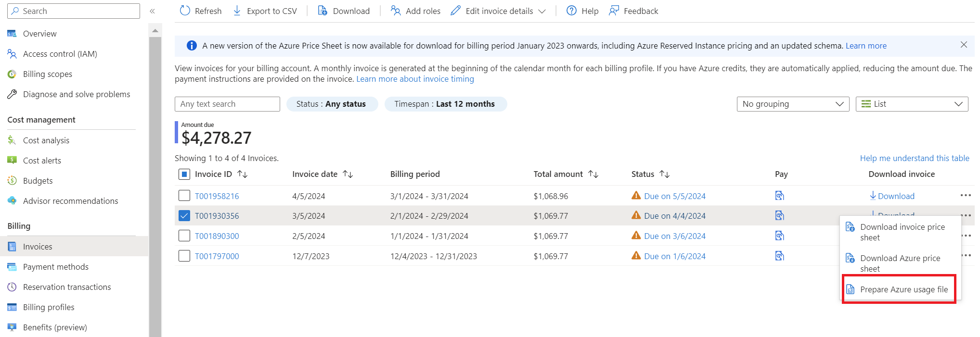Open the Help icon in toolbar
This screenshot has height=337, width=980.
tap(571, 11)
